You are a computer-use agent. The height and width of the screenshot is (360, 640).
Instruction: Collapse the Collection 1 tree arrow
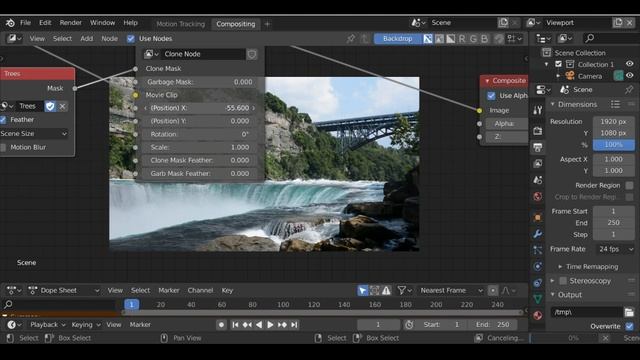tap(547, 64)
